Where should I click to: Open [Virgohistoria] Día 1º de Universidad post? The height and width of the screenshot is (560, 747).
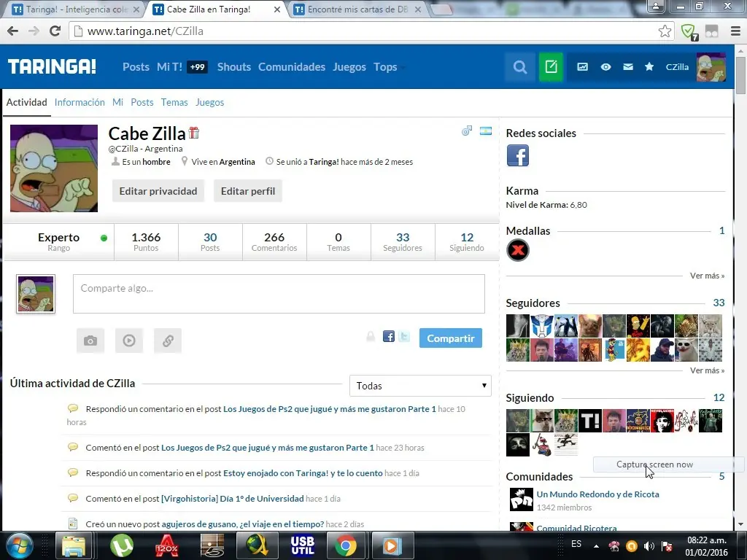233,499
